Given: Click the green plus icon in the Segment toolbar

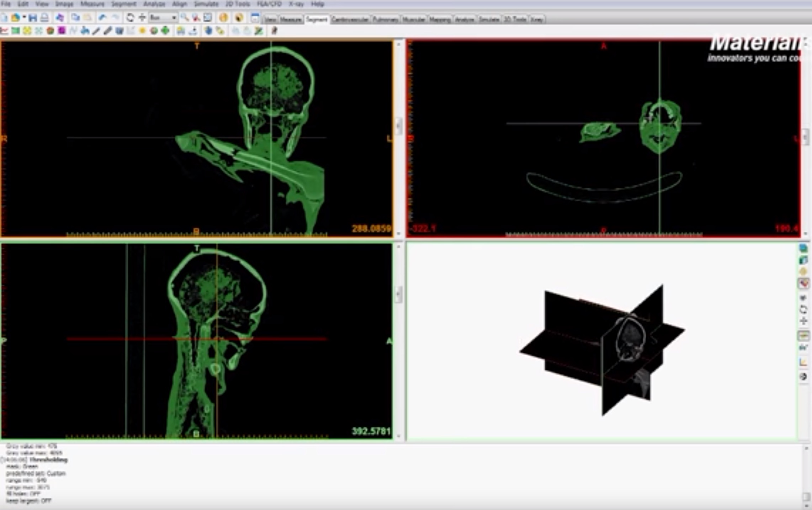Looking at the screenshot, I should [165, 31].
